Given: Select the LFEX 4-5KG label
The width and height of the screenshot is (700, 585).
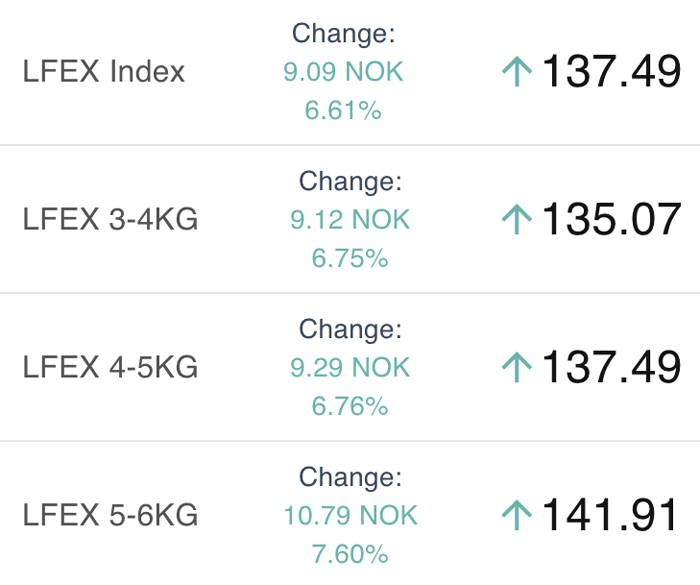Looking at the screenshot, I should tap(110, 368).
